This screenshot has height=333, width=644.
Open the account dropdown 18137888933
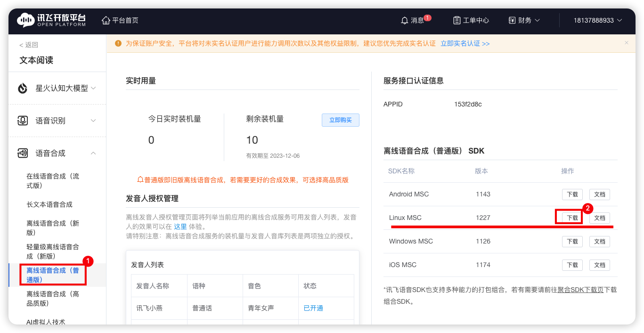(x=597, y=20)
